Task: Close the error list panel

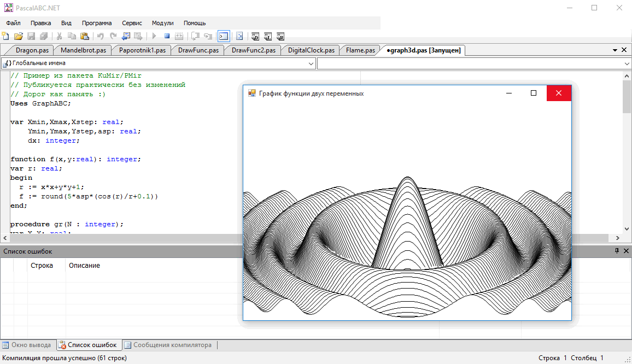Action: pyautogui.click(x=625, y=251)
